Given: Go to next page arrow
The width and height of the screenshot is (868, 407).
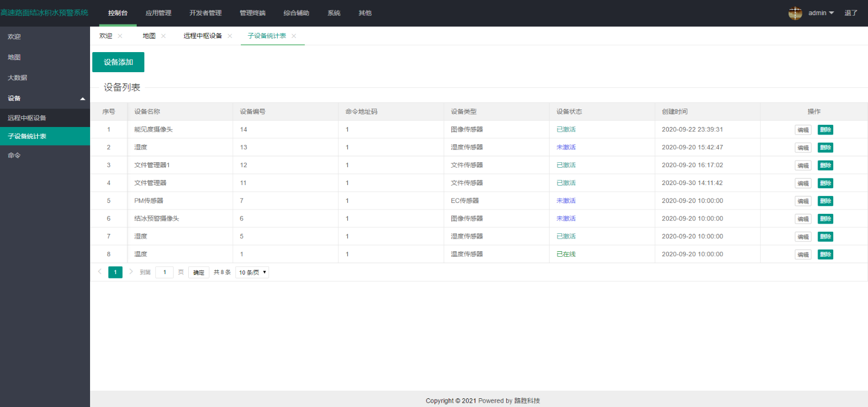Looking at the screenshot, I should pyautogui.click(x=131, y=272).
